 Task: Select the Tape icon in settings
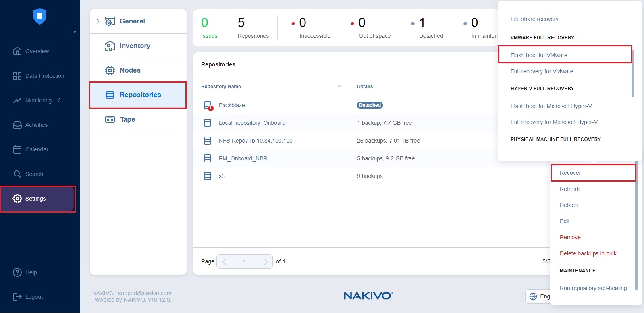coord(110,119)
